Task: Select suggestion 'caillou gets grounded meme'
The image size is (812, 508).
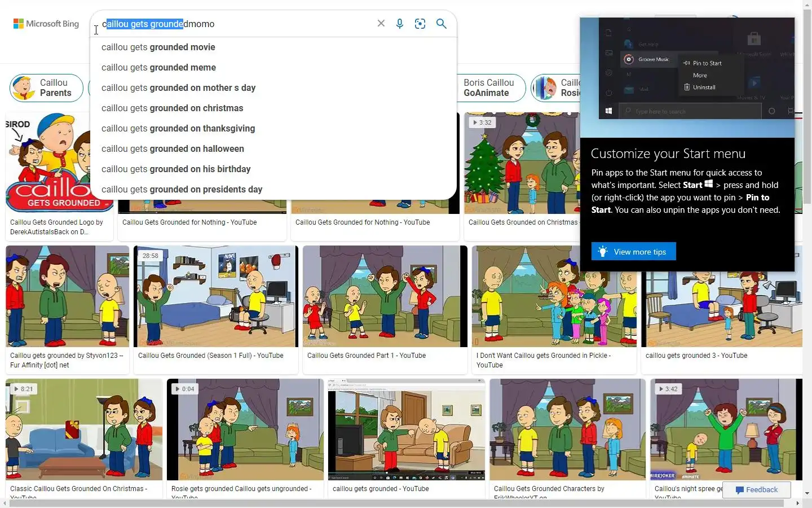Action: tap(273, 68)
